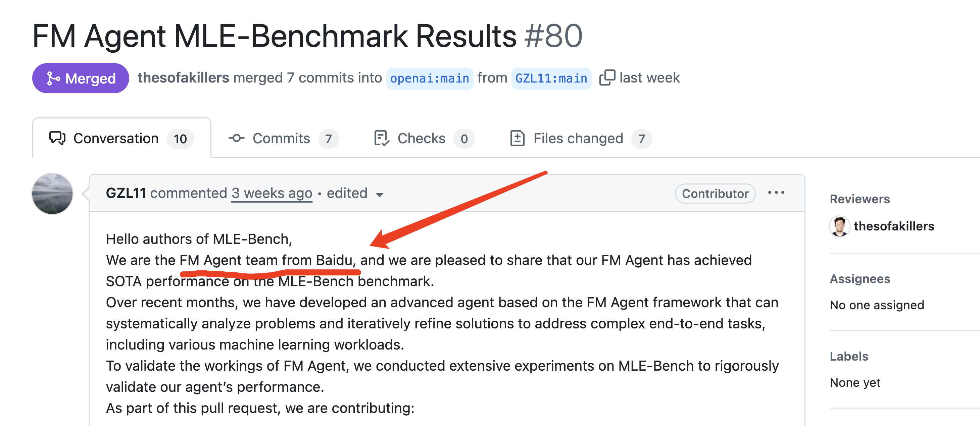Click the speech-bubble icon on the Conversation tab
The width and height of the screenshot is (980, 426).
[57, 138]
